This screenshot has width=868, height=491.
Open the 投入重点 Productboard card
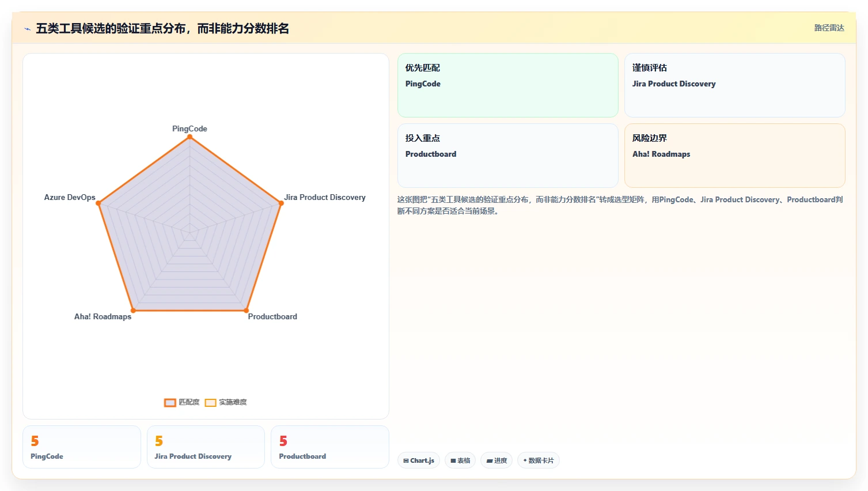(508, 156)
